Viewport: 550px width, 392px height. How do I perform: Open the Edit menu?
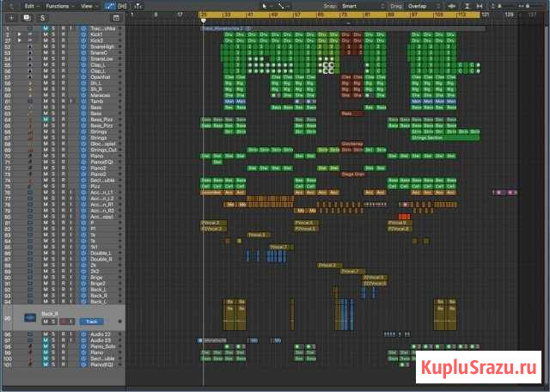click(x=32, y=6)
